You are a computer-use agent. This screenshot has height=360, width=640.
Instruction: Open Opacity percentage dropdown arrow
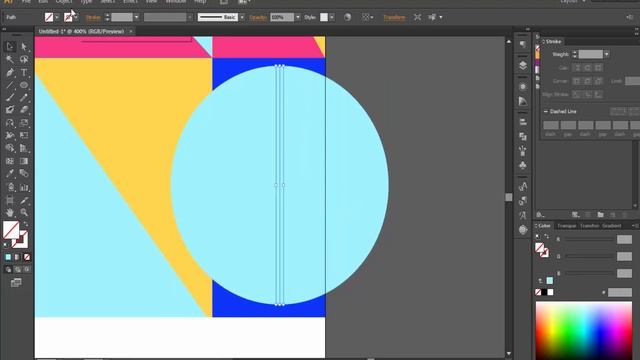pyautogui.click(x=298, y=17)
